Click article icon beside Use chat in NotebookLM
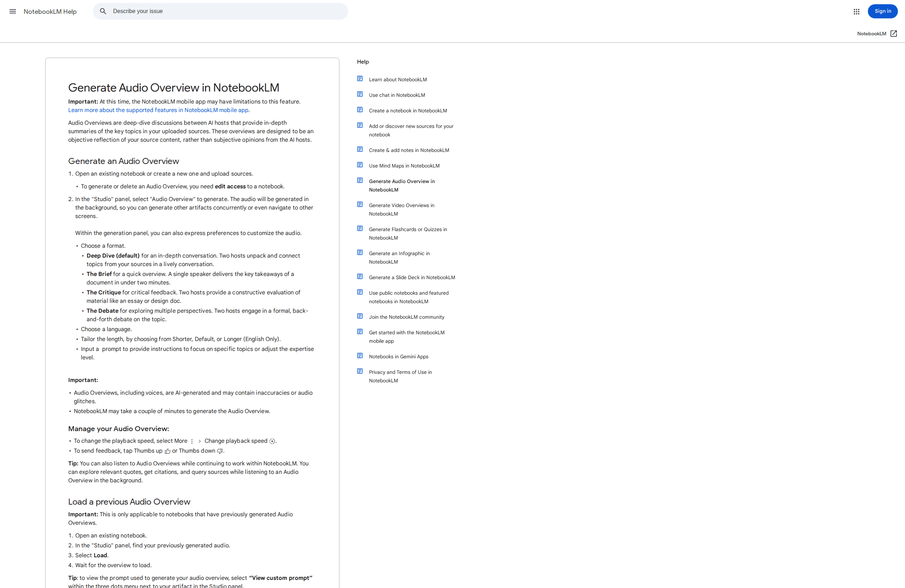The image size is (905, 588). point(360,94)
